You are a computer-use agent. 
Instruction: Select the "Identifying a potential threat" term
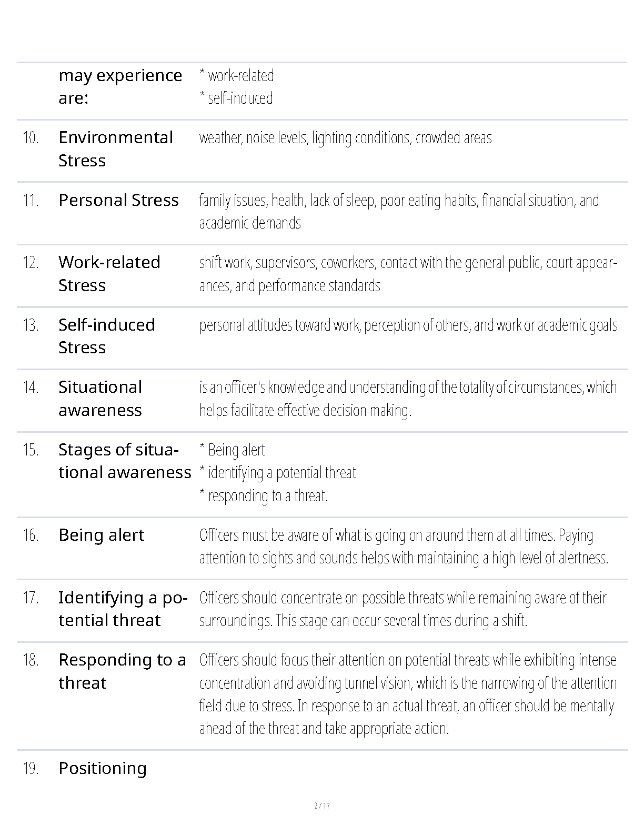pyautogui.click(x=123, y=609)
